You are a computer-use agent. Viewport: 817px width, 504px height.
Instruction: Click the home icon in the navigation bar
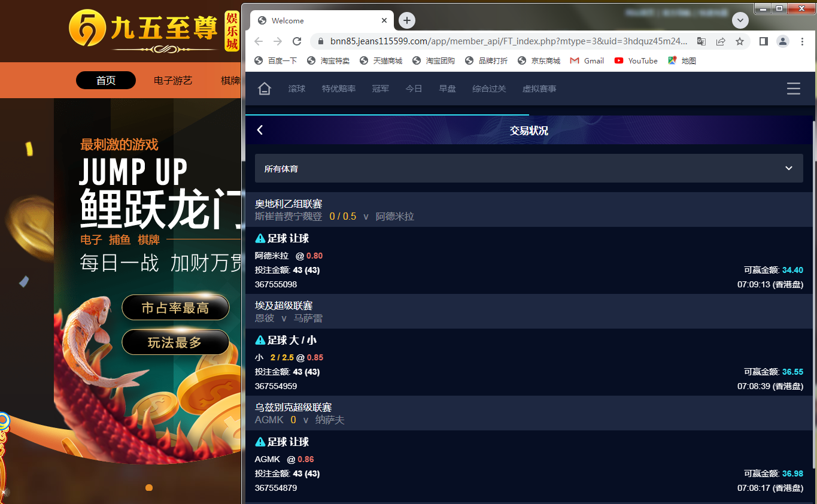click(x=265, y=89)
